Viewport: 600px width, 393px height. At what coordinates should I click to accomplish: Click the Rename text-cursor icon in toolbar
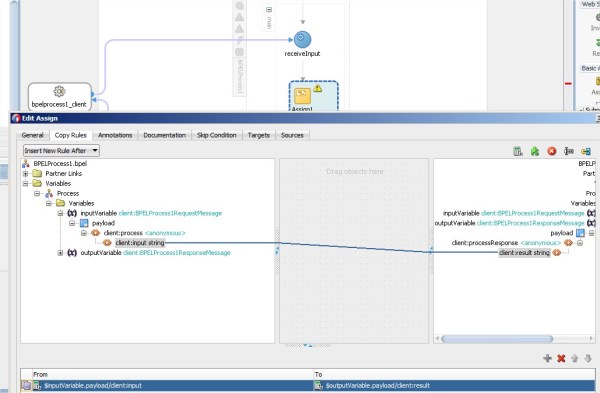[569, 151]
